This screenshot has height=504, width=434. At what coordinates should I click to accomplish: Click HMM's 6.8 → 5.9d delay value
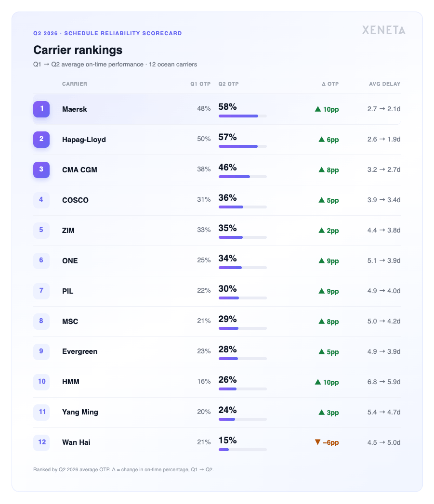[x=384, y=382]
